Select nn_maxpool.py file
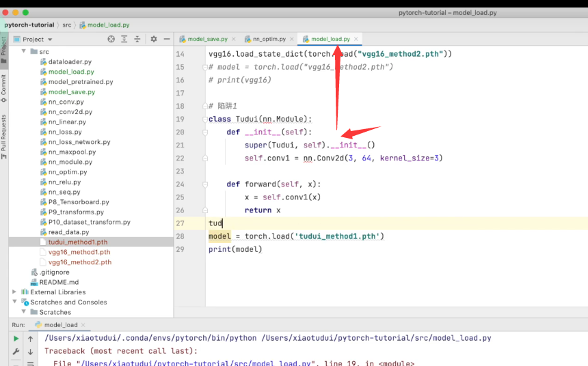This screenshot has width=588, height=366. point(72,152)
